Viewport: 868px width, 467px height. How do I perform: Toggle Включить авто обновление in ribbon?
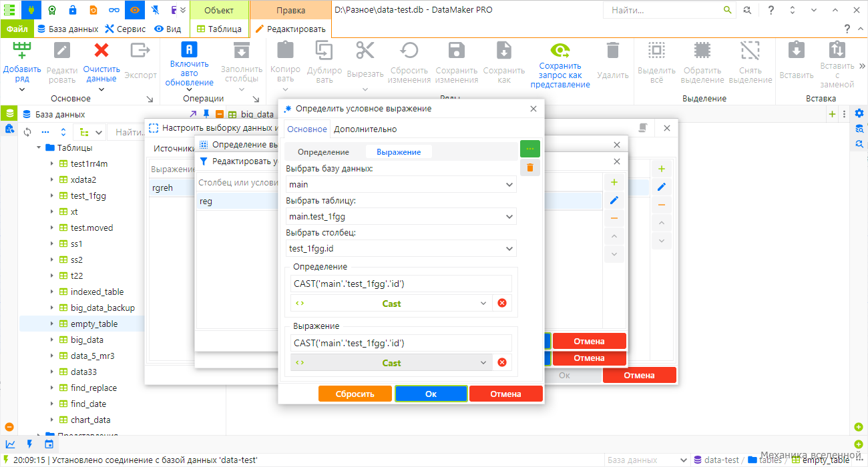click(189, 64)
